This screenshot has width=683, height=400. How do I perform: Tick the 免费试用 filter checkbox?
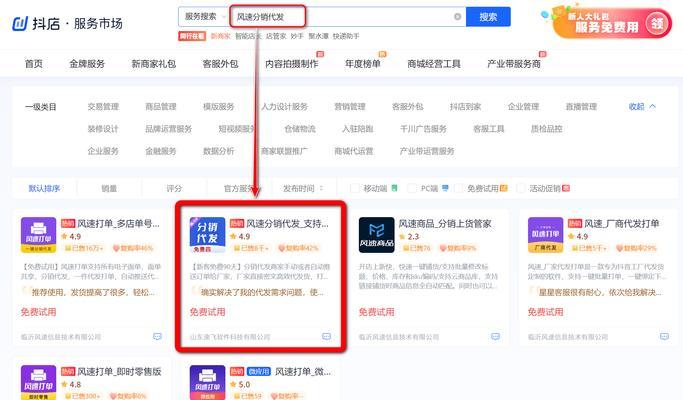pos(458,188)
